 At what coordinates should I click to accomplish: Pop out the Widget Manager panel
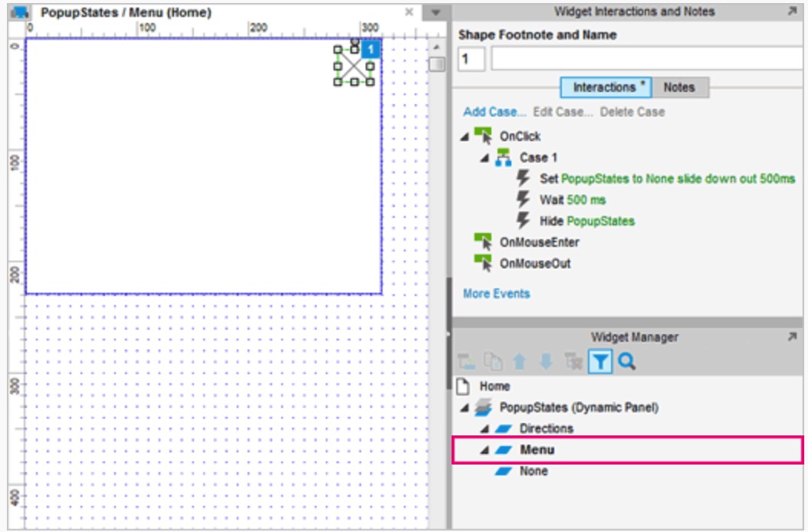792,337
